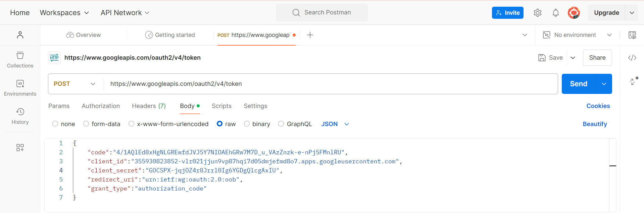Viewport: 644px width, 213px height.
Task: Select the x-www-form-urlencoded body type
Action: (132, 124)
